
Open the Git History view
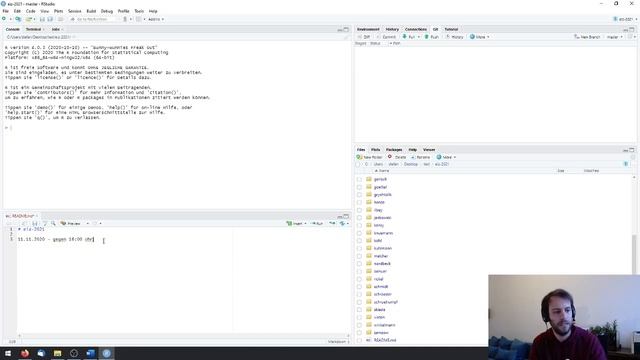click(455, 37)
